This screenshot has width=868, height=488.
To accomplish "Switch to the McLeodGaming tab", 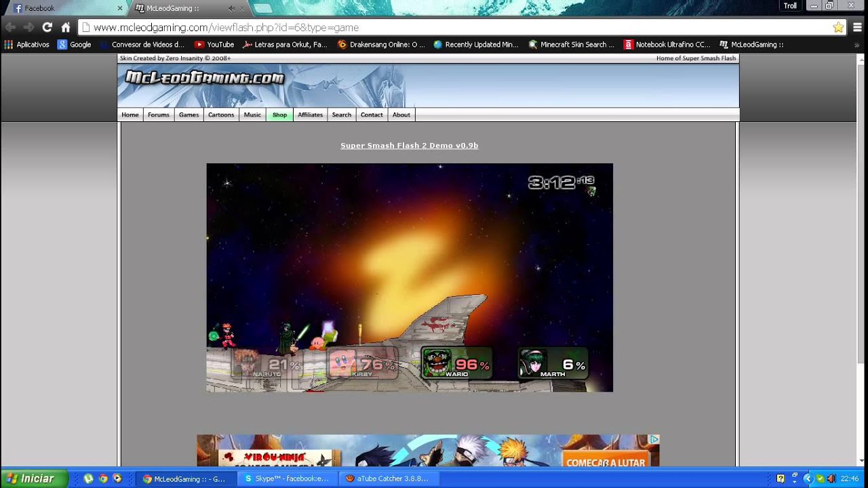I will pyautogui.click(x=188, y=8).
